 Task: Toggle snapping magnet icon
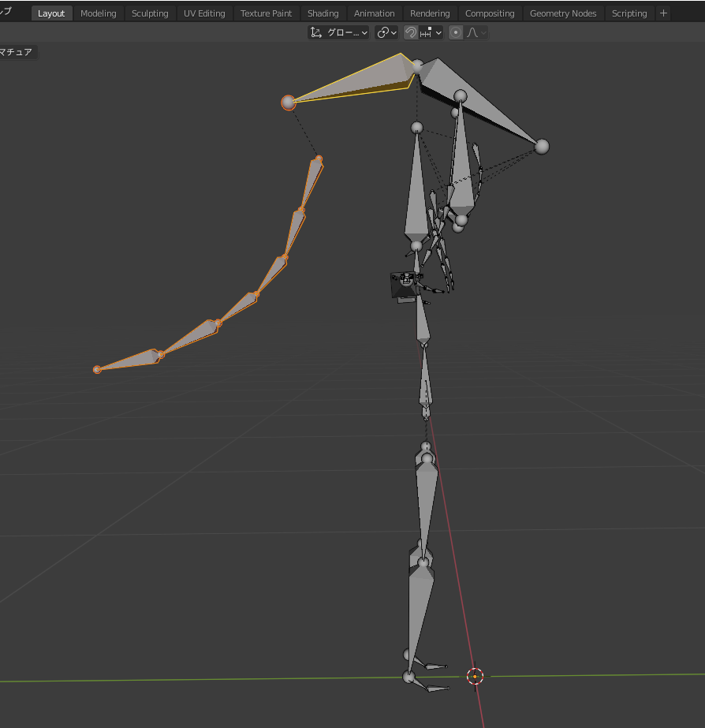pos(410,32)
